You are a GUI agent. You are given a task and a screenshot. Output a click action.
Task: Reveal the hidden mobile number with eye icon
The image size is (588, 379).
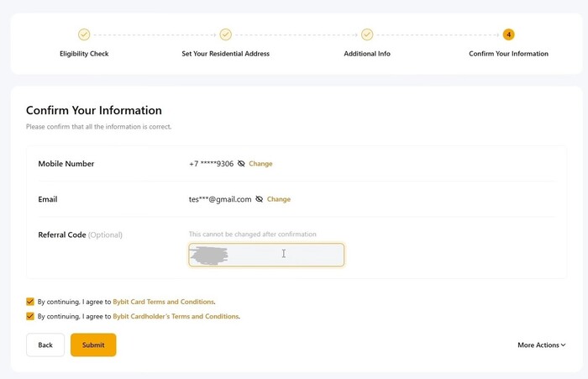(x=241, y=164)
